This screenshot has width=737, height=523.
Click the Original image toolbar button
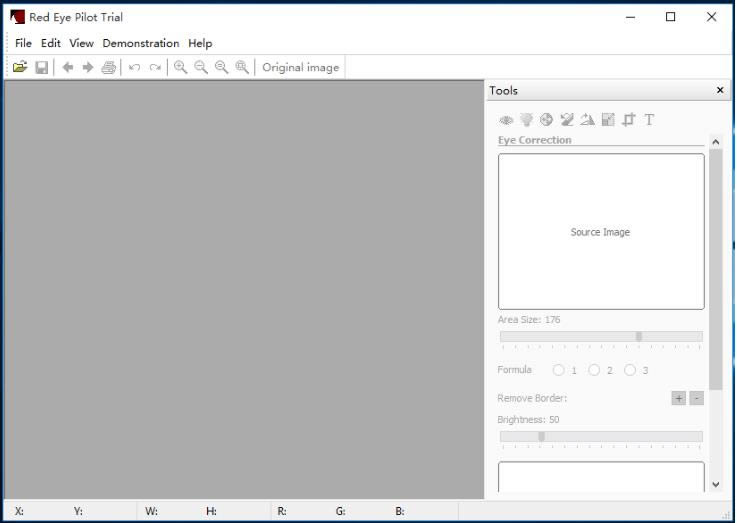[300, 68]
